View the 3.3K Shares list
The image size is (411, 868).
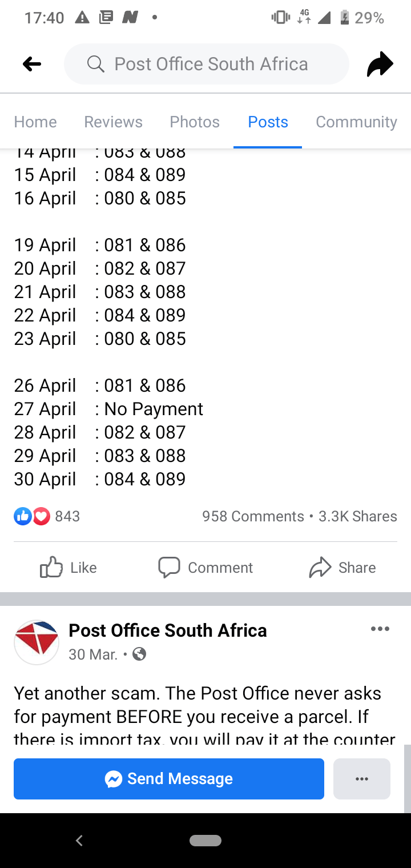pos(358,516)
